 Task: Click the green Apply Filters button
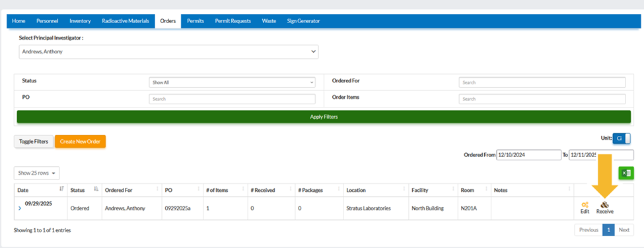click(x=324, y=117)
